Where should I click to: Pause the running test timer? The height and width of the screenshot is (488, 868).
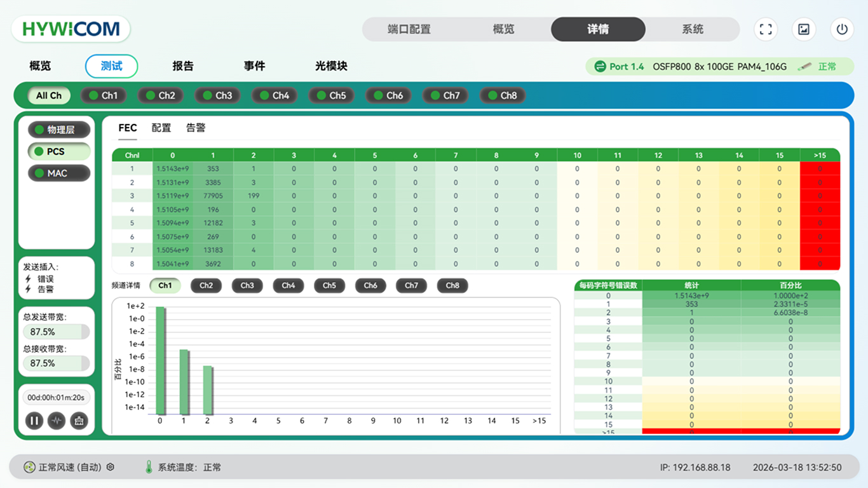[x=34, y=421]
